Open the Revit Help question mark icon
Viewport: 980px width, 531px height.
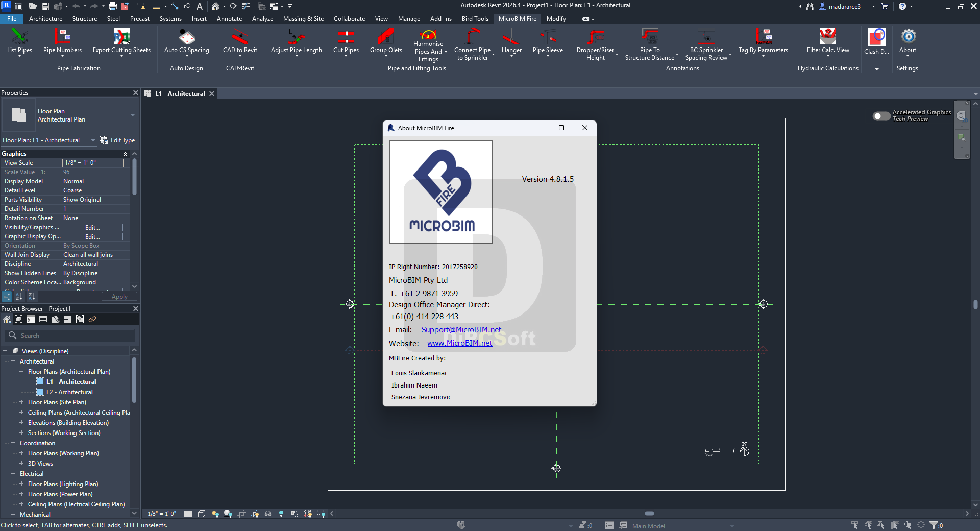pyautogui.click(x=902, y=6)
